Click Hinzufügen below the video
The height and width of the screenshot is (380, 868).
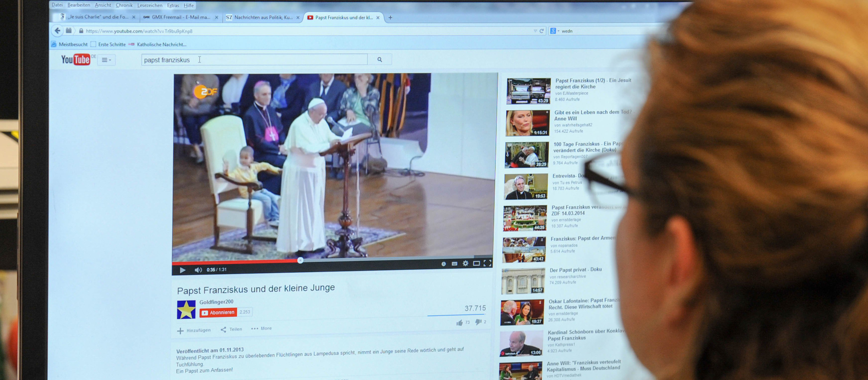pos(194,330)
